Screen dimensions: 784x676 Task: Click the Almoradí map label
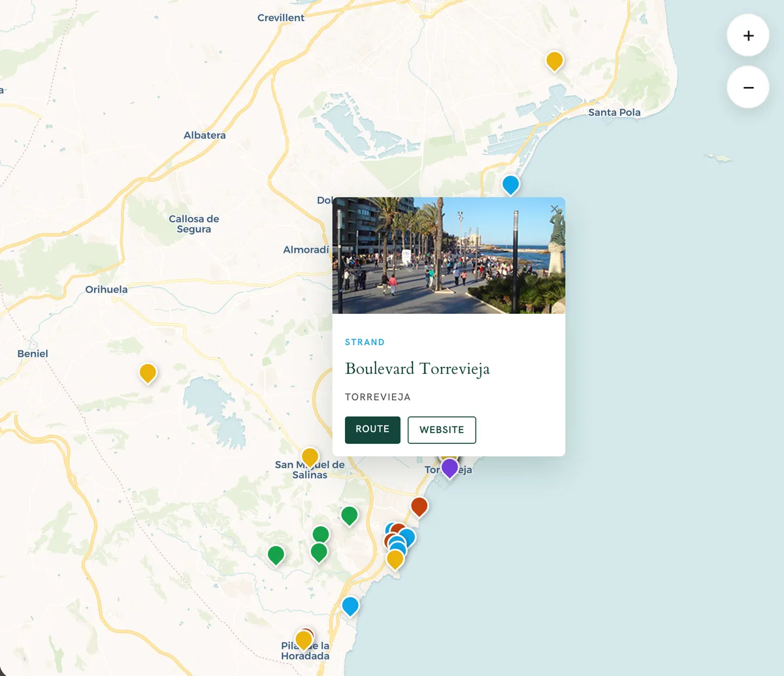coord(306,250)
